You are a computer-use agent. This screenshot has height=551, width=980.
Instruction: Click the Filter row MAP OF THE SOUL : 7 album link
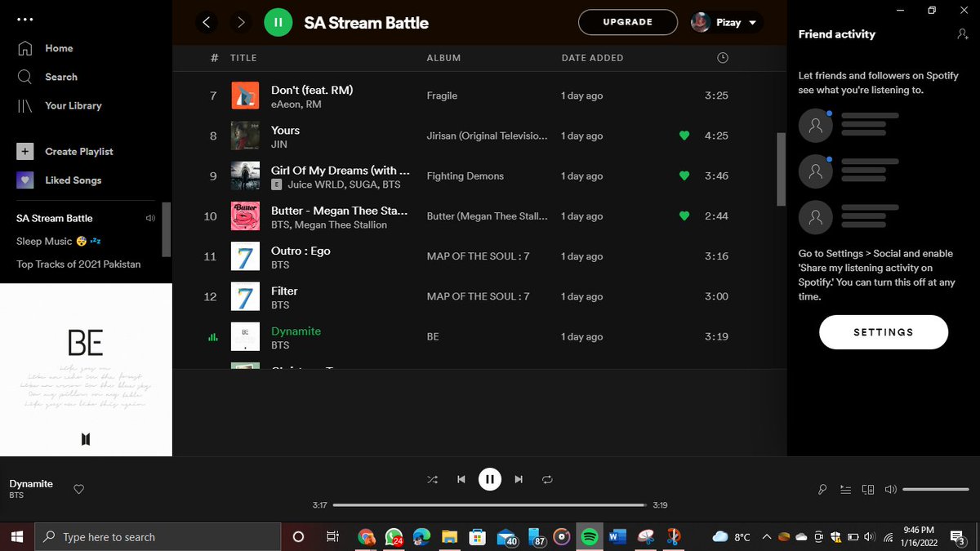[478, 296]
